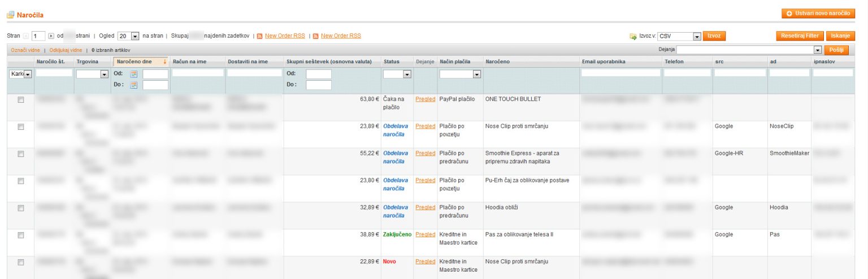Open Pregled for the Hoodia obliži order
Viewport: 868px width, 279px height.
click(425, 207)
